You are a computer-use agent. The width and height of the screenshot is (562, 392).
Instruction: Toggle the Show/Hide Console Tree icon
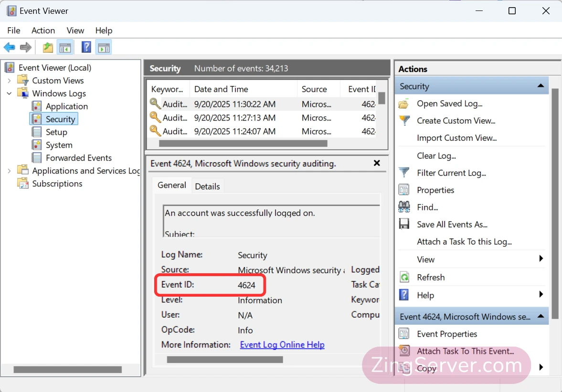pos(65,47)
